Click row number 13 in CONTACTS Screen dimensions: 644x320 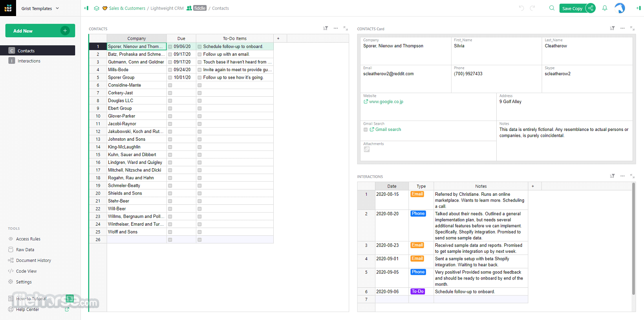pyautogui.click(x=98, y=139)
